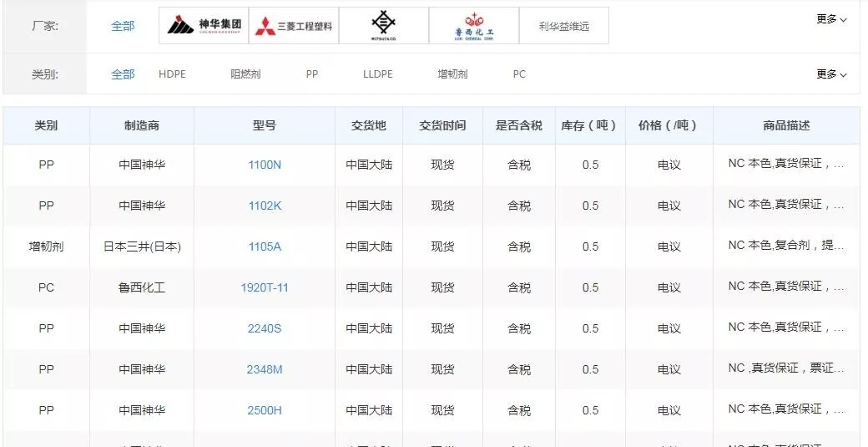Expand more categories with 更多
The width and height of the screenshot is (868, 447).
point(830,74)
